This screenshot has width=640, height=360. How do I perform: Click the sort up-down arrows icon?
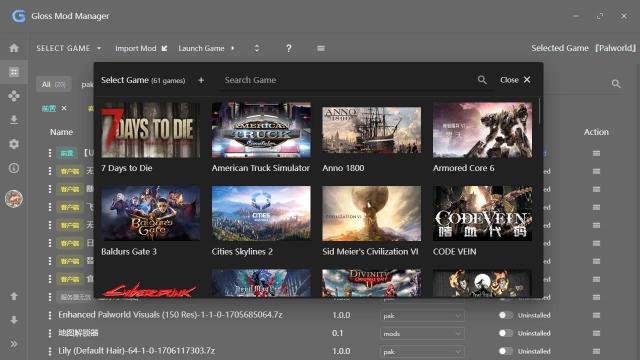coord(257,49)
